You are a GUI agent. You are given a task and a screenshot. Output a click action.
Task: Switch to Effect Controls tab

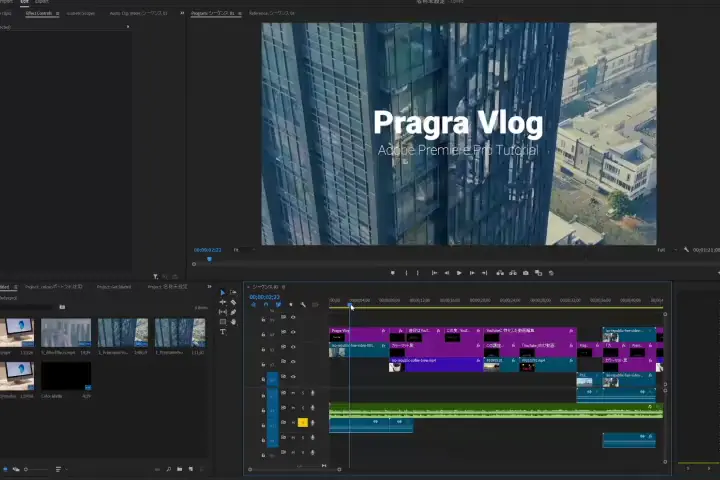tap(39, 13)
